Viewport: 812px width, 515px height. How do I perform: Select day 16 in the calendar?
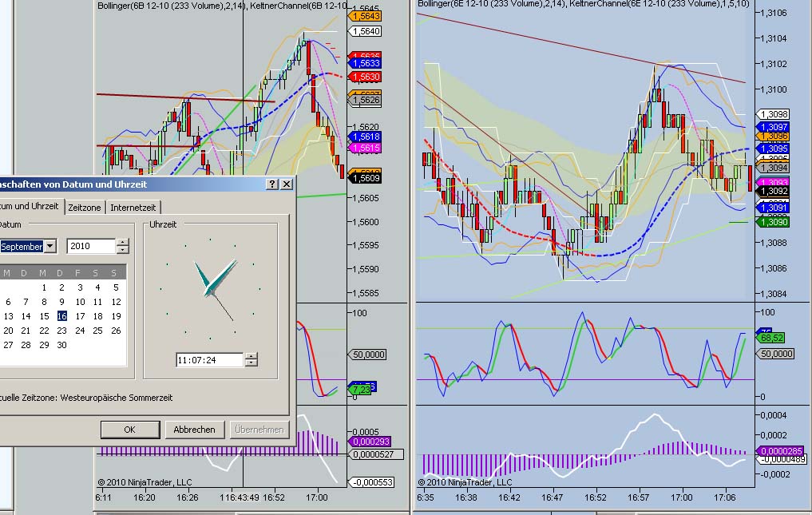tap(62, 316)
